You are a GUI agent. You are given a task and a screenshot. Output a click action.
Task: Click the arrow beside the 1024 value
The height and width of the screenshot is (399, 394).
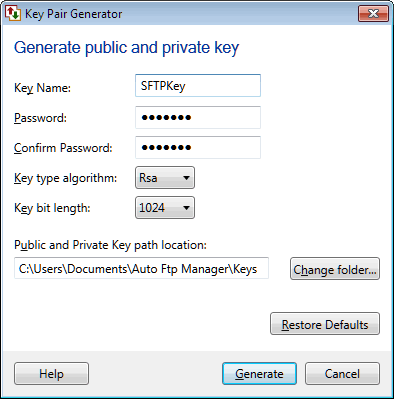pos(187,208)
